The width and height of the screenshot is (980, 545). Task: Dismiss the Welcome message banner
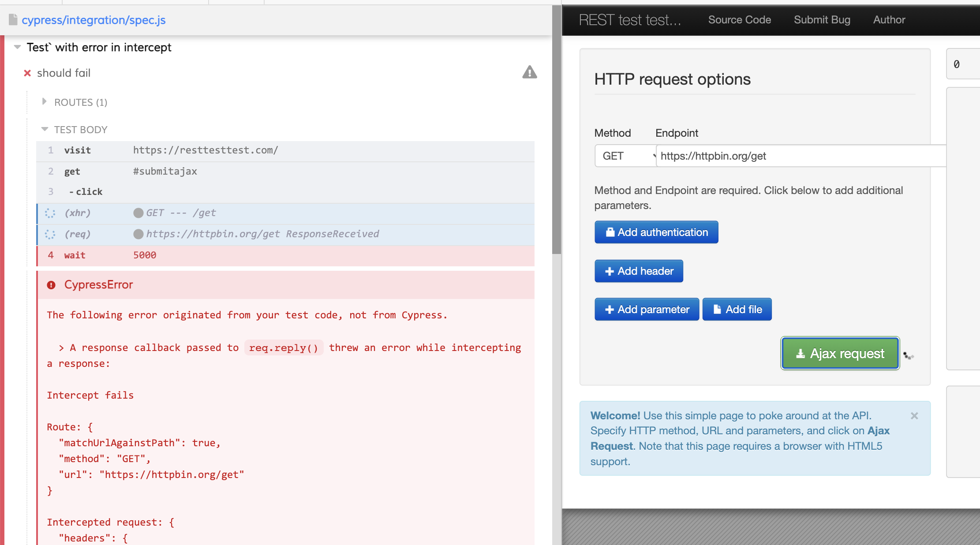coord(914,416)
